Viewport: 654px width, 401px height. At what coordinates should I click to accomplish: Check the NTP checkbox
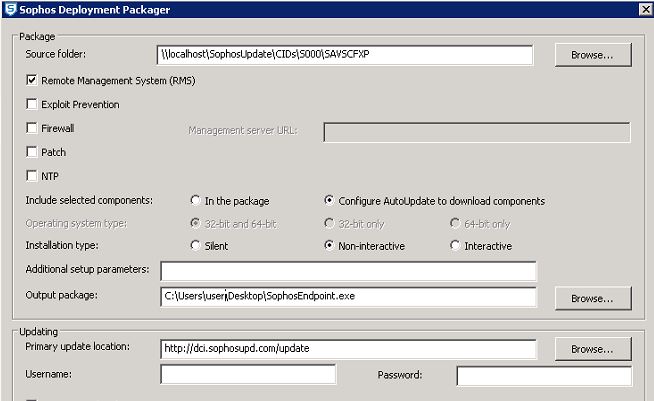(32, 176)
